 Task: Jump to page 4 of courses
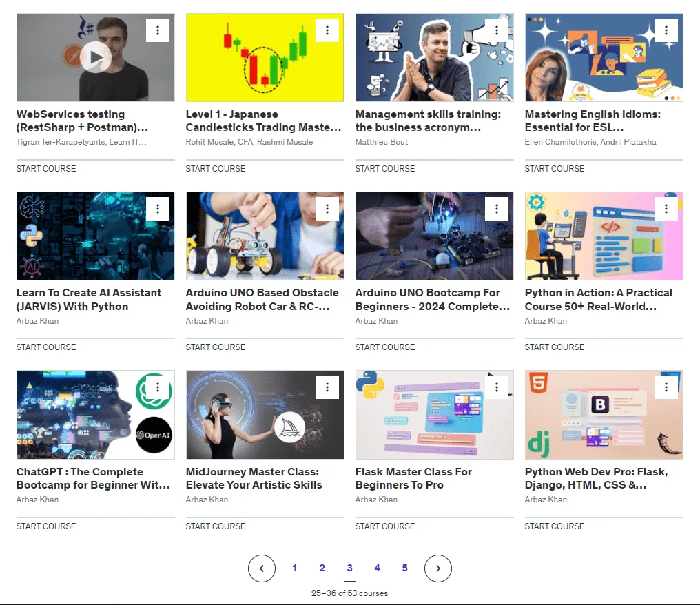tap(378, 568)
